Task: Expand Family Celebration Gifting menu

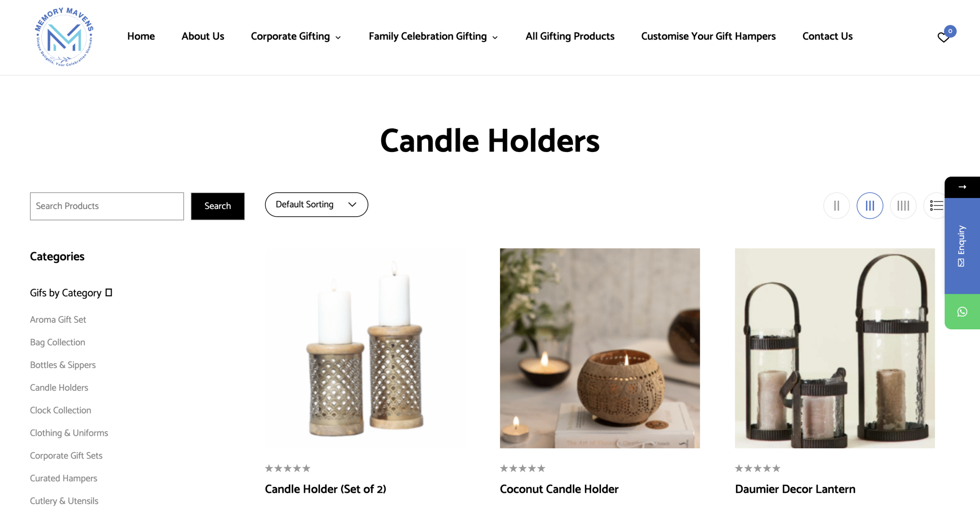Action: 433,36
